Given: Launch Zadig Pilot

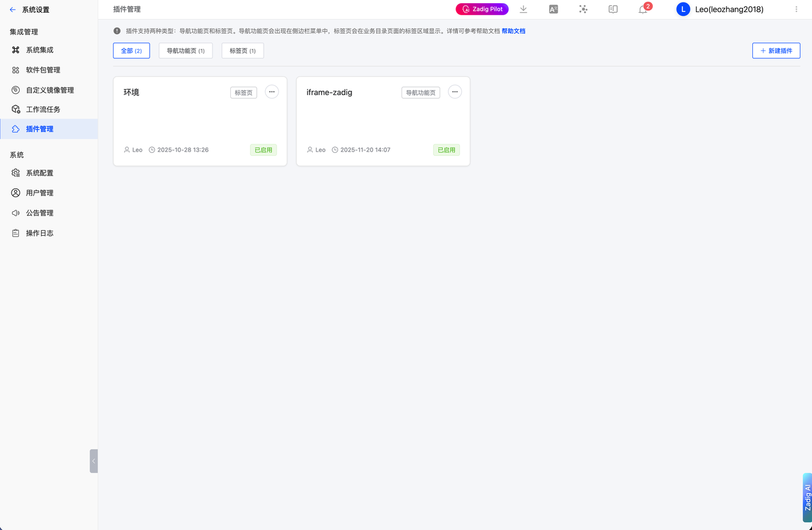Looking at the screenshot, I should tap(482, 10).
